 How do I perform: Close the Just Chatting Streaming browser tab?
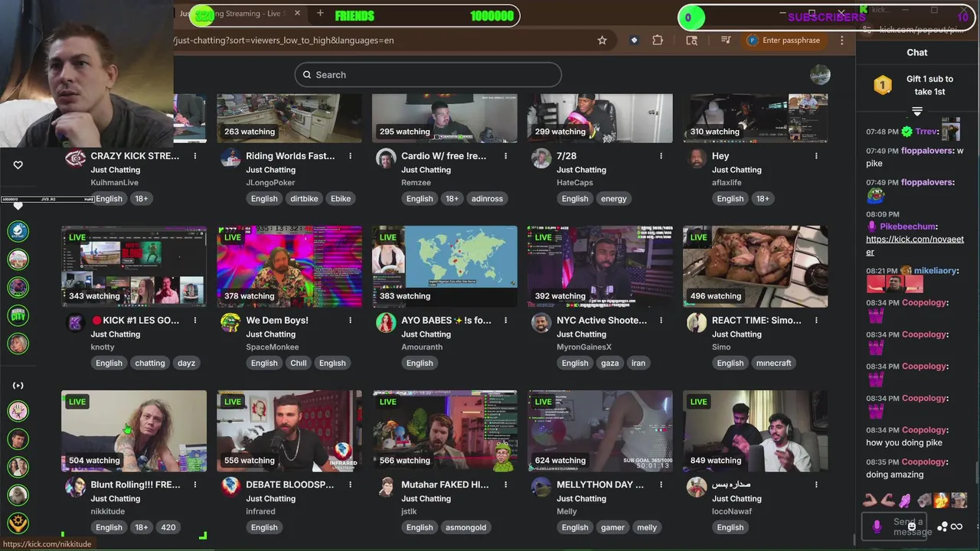click(x=297, y=14)
